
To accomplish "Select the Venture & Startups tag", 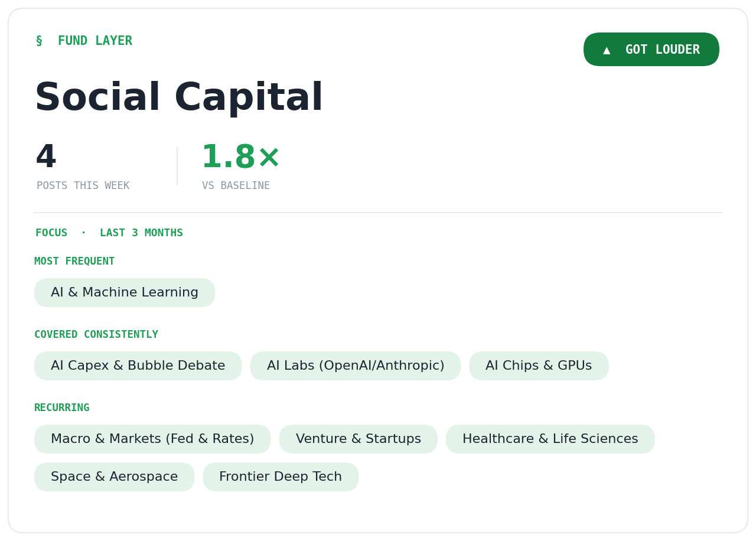I will [359, 439].
